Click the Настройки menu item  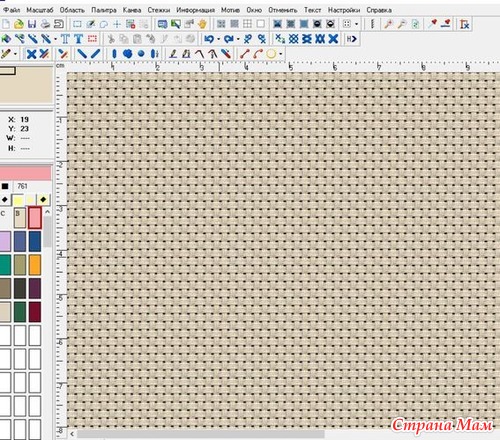pos(344,10)
